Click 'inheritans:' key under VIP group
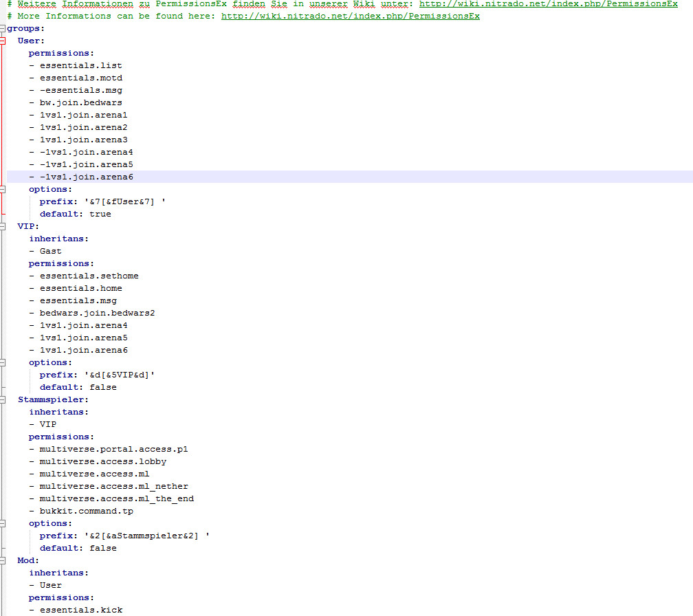This screenshot has width=693, height=616. (59, 239)
